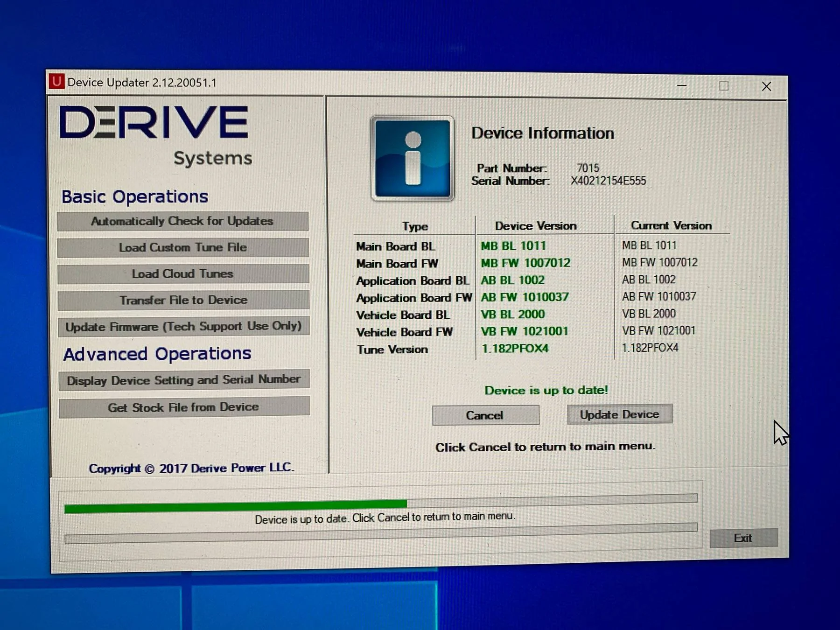This screenshot has height=630, width=840.
Task: Click the Derive Systems logo
Action: point(156,135)
